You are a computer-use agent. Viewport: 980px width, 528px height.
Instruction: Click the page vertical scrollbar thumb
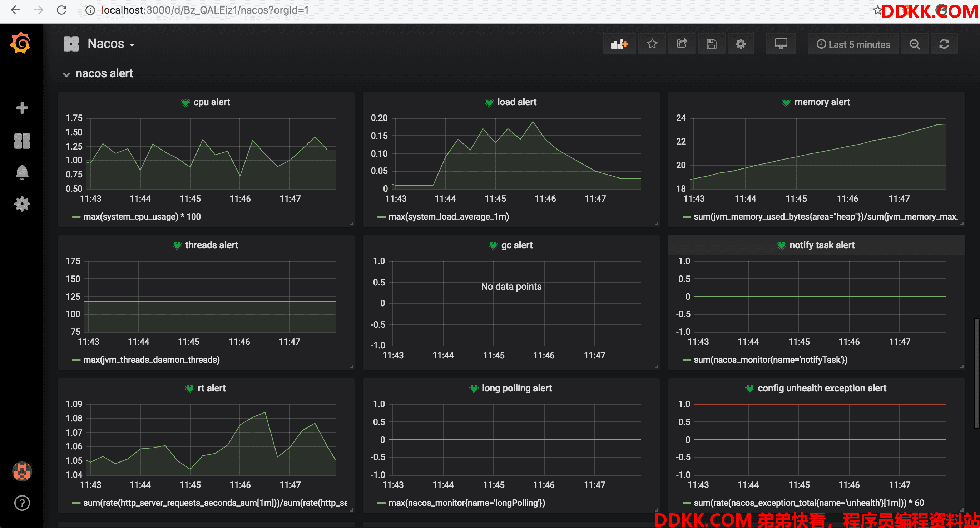977,374
